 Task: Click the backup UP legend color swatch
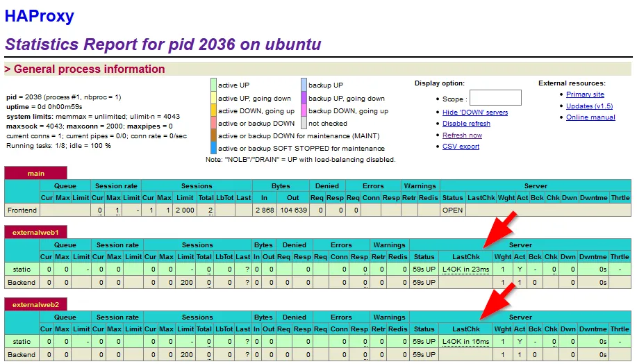pos(304,85)
